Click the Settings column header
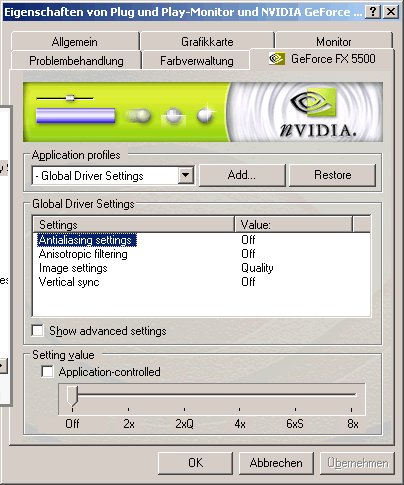 point(134,224)
